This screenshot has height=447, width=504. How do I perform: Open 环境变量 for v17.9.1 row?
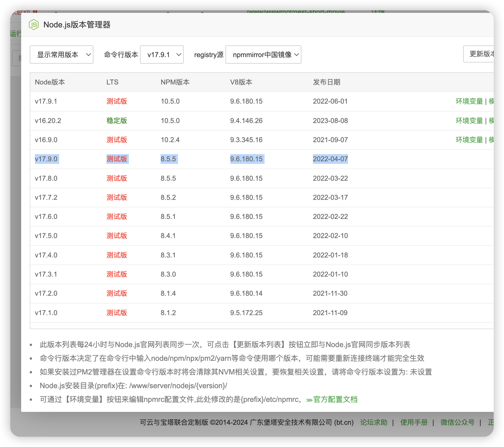click(469, 101)
